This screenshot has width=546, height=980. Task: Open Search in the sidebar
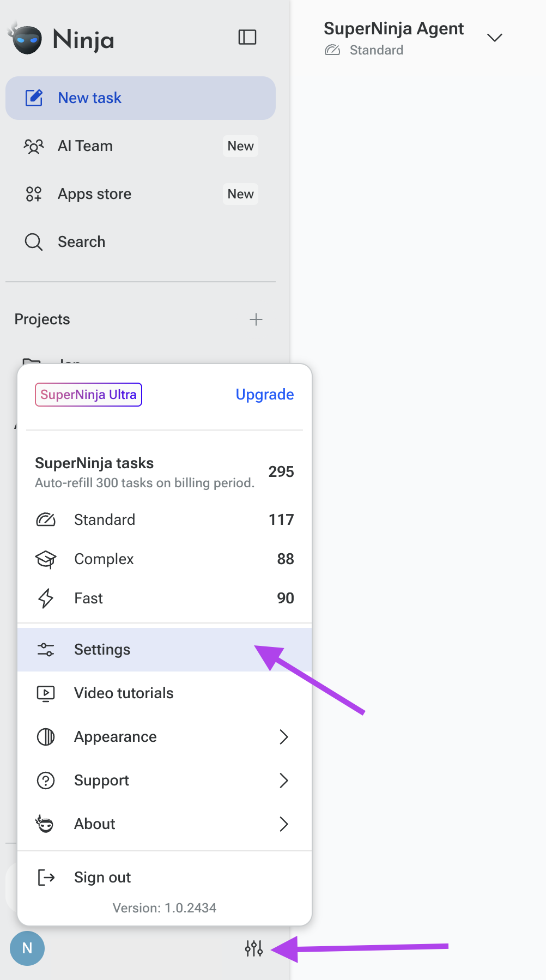tap(141, 242)
